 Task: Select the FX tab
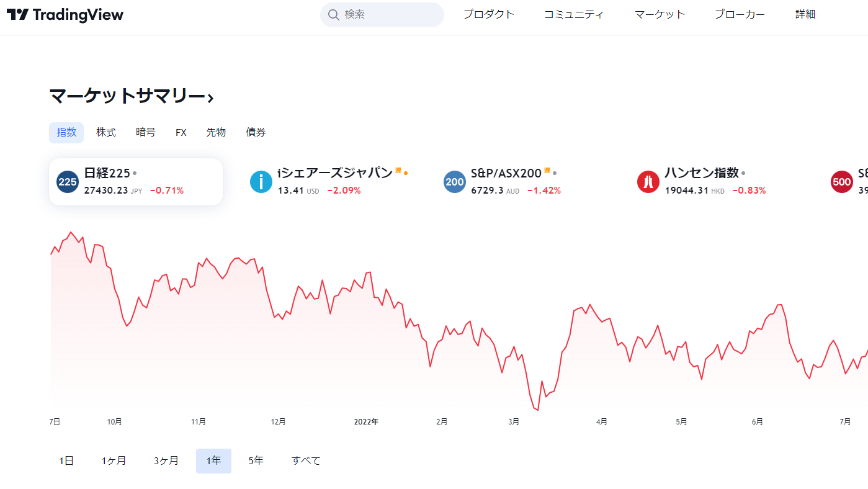click(181, 132)
